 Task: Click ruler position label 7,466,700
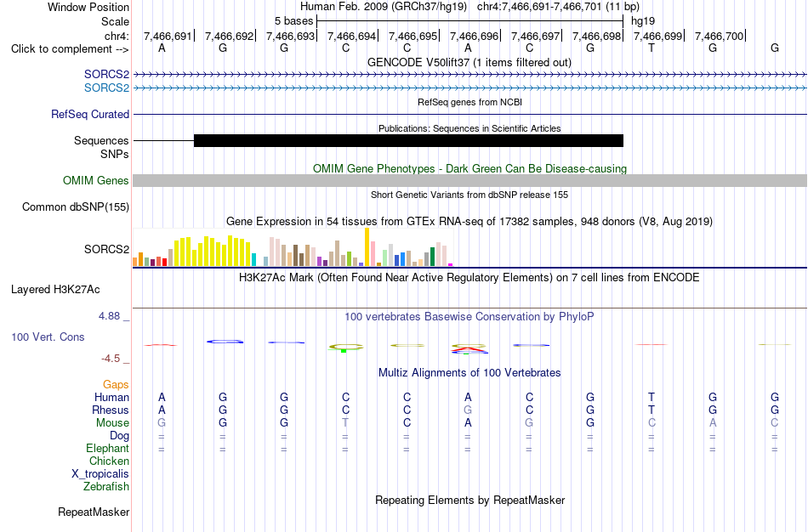[x=720, y=36]
